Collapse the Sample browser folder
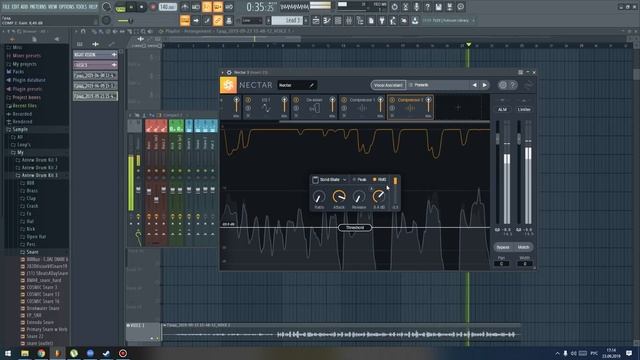Viewport: 640px width, 360px height. 20,129
